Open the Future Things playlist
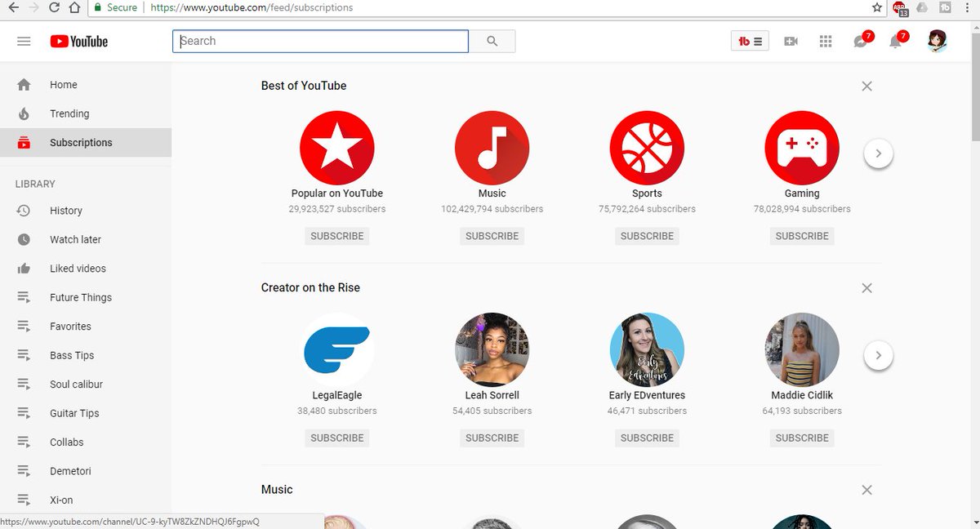Viewport: 980px width, 529px height. point(86,297)
